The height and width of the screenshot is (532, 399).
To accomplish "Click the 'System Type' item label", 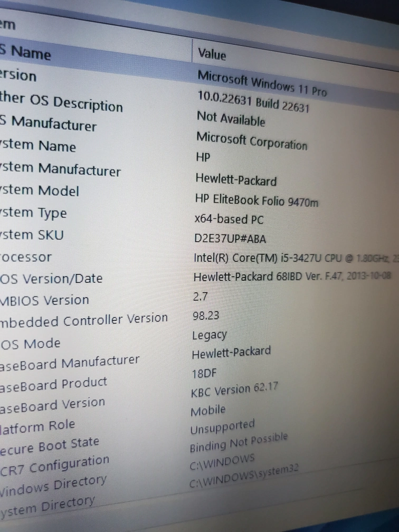I will pyautogui.click(x=33, y=213).
